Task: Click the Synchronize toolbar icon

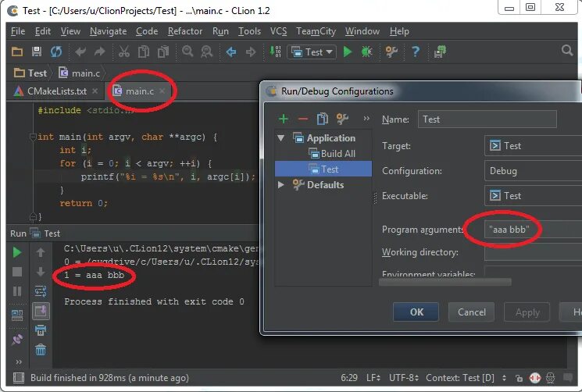Action: 56,52
